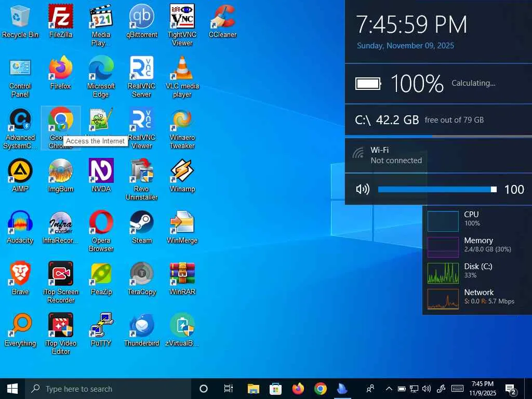
Task: Select the PeaZip desktop icon
Action: [x=101, y=278]
